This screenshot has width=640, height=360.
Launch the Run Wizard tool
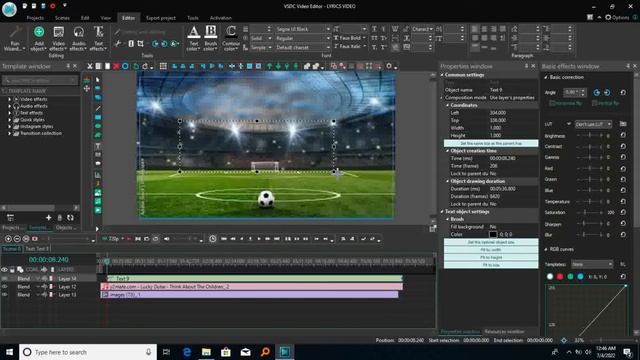15,38
